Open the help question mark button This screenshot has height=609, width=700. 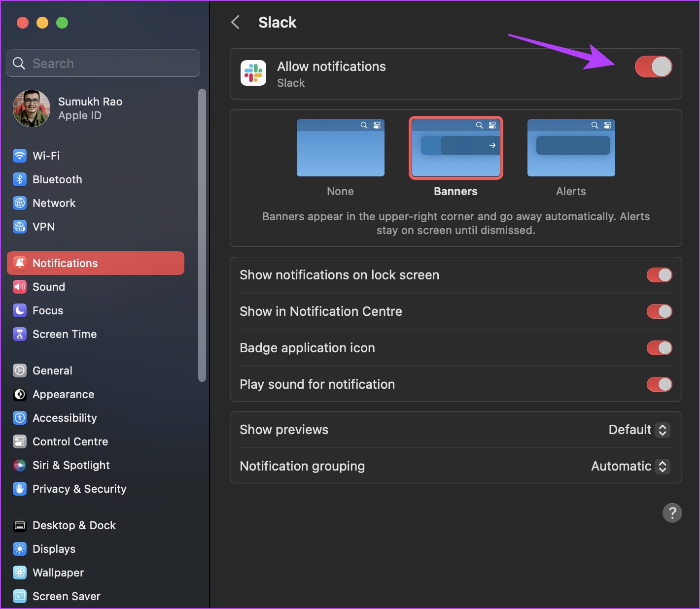click(x=672, y=512)
